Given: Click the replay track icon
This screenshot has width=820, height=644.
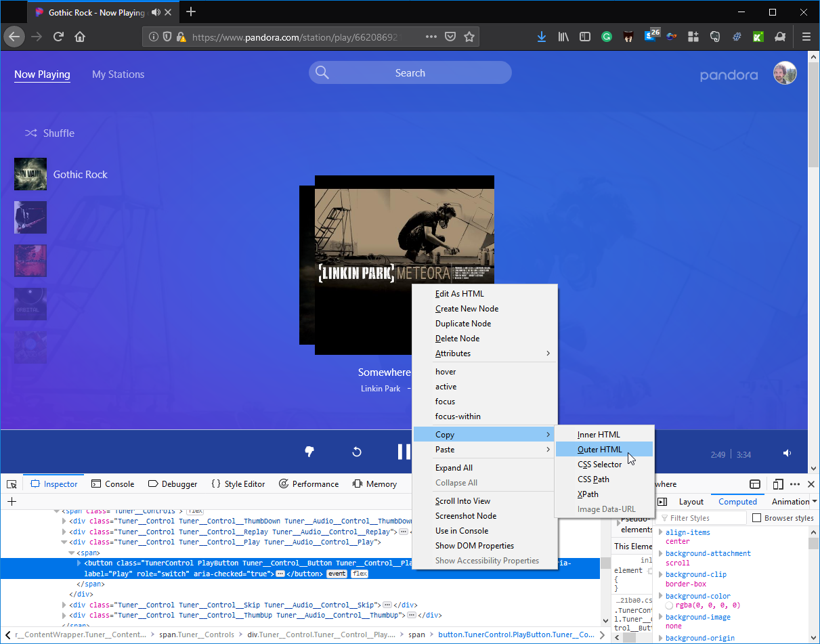Looking at the screenshot, I should pyautogui.click(x=357, y=452).
